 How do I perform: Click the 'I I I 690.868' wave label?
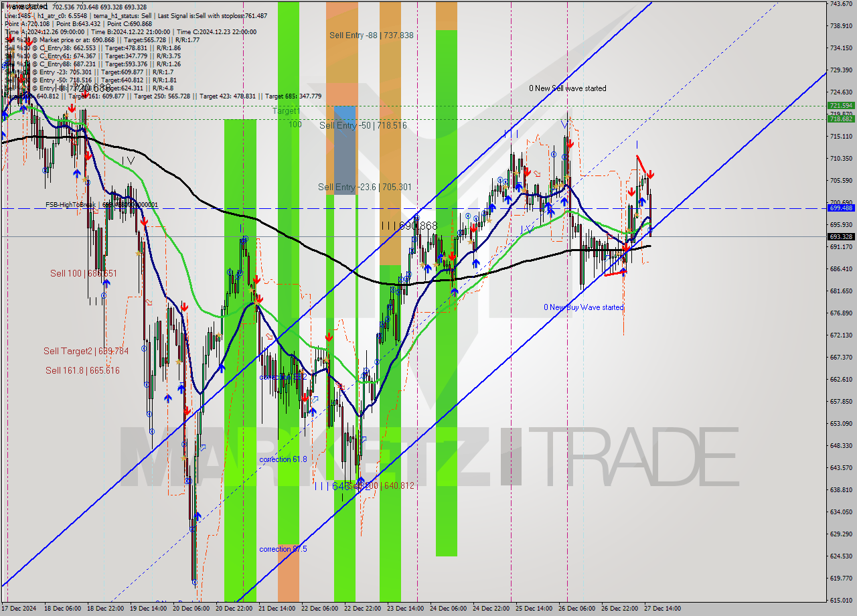pos(409,226)
